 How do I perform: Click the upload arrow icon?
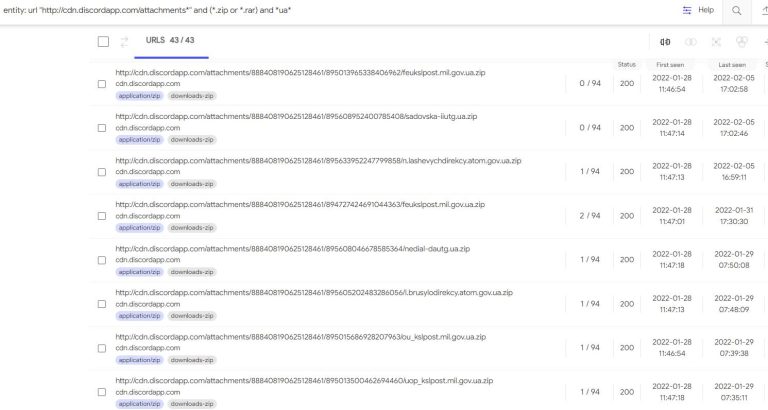[765, 10]
